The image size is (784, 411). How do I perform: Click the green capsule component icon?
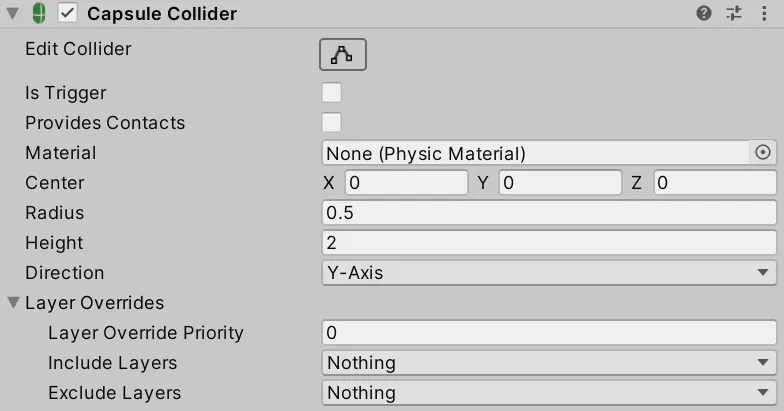point(39,13)
